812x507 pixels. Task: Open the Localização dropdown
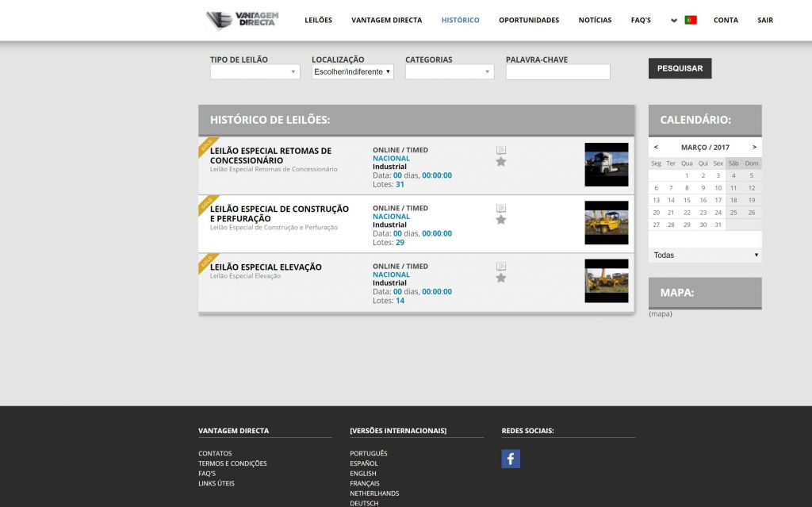[x=352, y=72]
